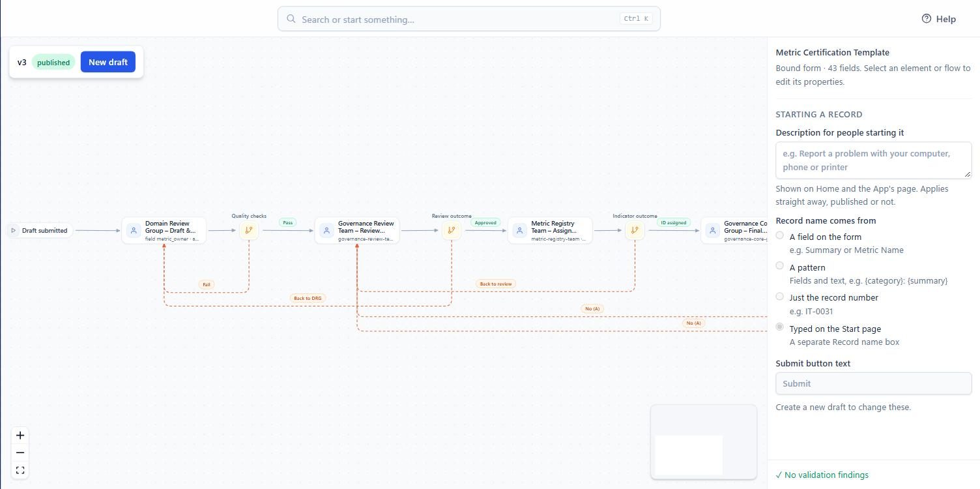
Task: Zoom out of the canvas
Action: tap(20, 452)
